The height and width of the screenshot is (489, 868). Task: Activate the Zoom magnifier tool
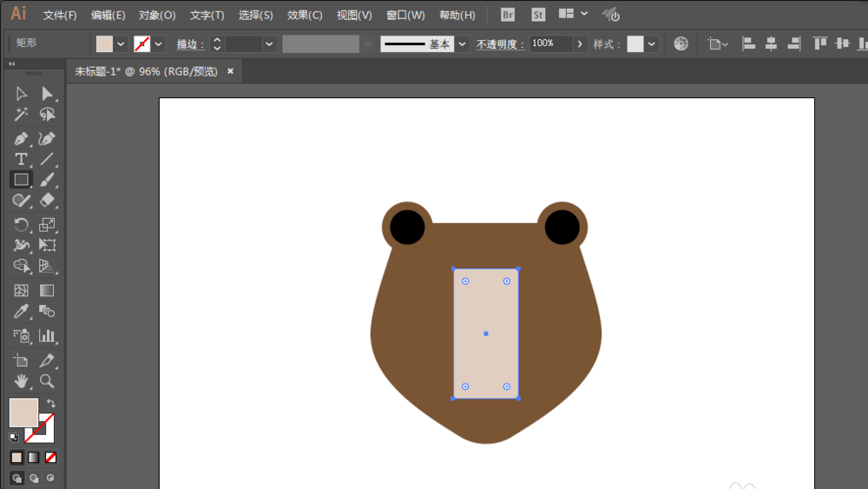(47, 381)
